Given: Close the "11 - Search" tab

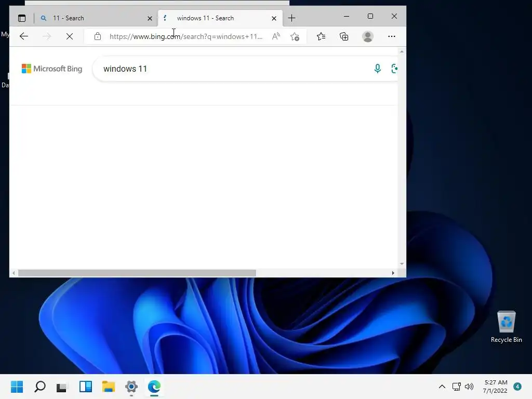Looking at the screenshot, I should coord(150,18).
